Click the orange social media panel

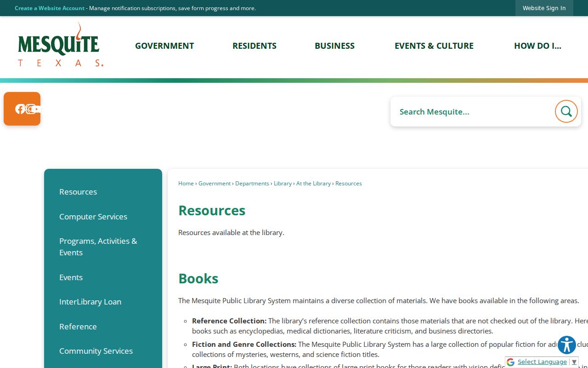click(x=22, y=109)
